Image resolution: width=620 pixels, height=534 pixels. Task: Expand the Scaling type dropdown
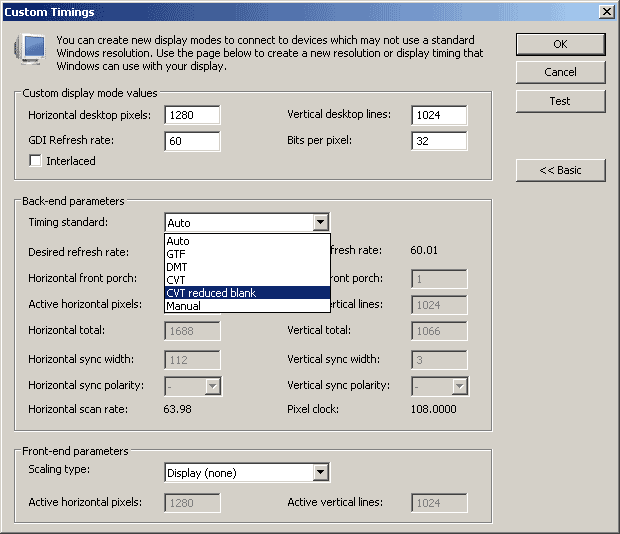point(320,472)
